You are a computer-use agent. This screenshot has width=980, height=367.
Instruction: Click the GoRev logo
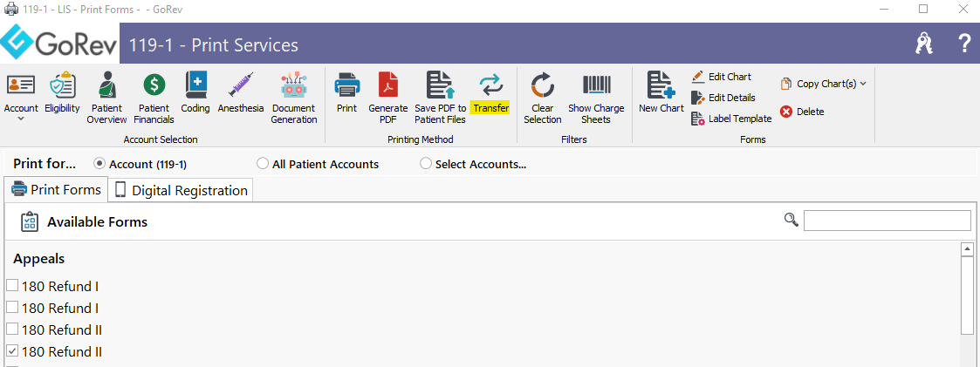tap(59, 43)
